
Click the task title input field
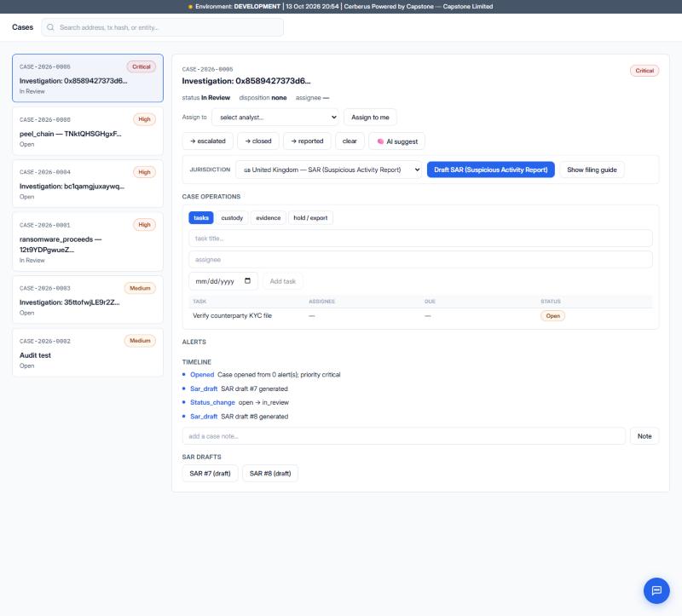(420, 239)
